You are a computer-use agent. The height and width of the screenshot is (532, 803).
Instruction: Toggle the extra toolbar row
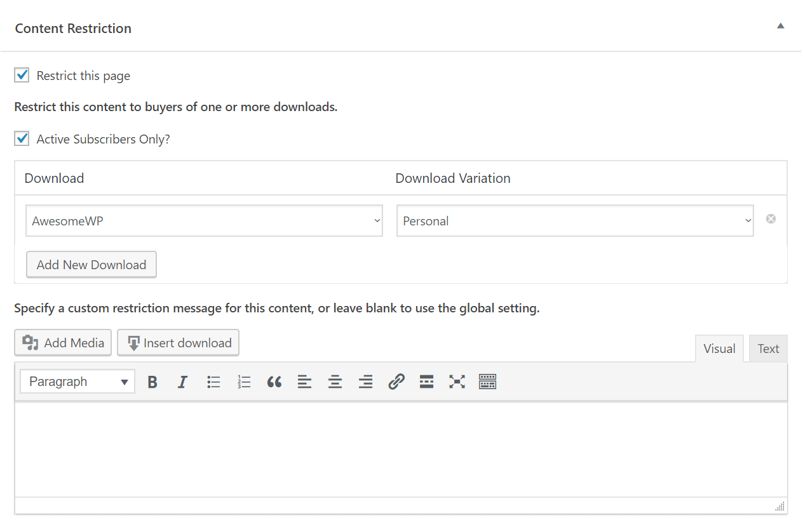pos(487,382)
